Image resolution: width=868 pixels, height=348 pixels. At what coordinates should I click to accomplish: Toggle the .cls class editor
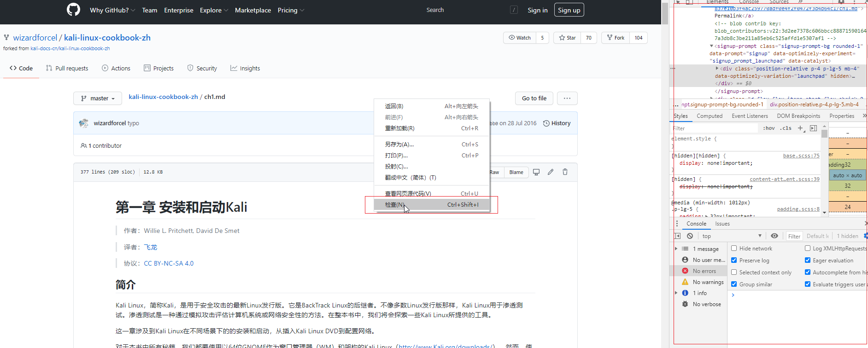pyautogui.click(x=786, y=128)
